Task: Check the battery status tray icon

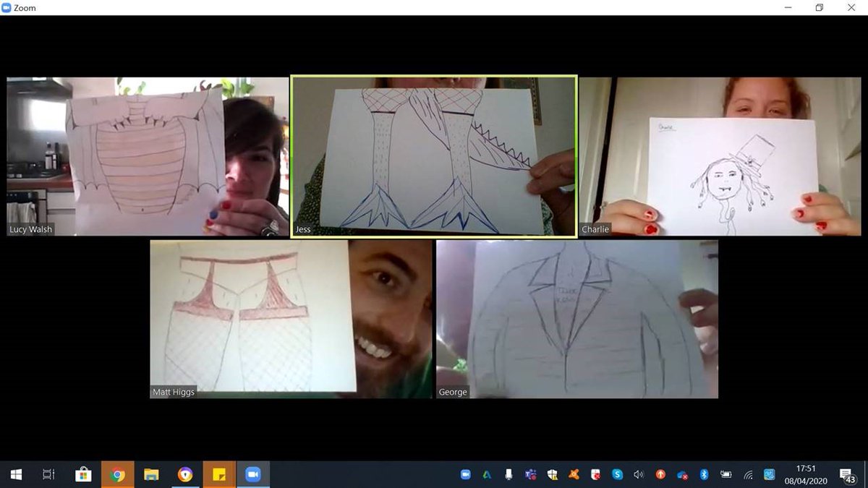Action: [726, 475]
